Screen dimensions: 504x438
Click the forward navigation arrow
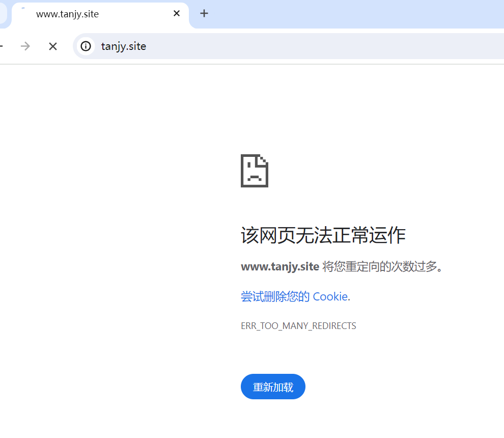25,46
